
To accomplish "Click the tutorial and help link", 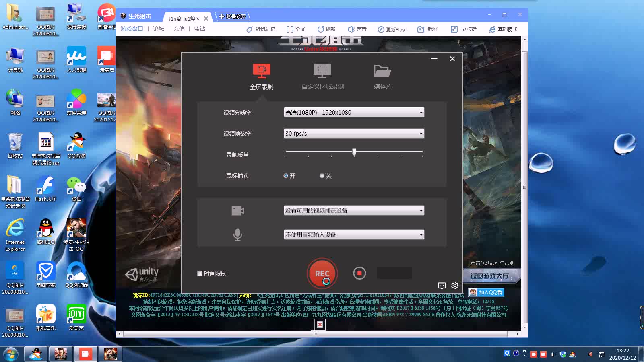I will [x=492, y=263].
